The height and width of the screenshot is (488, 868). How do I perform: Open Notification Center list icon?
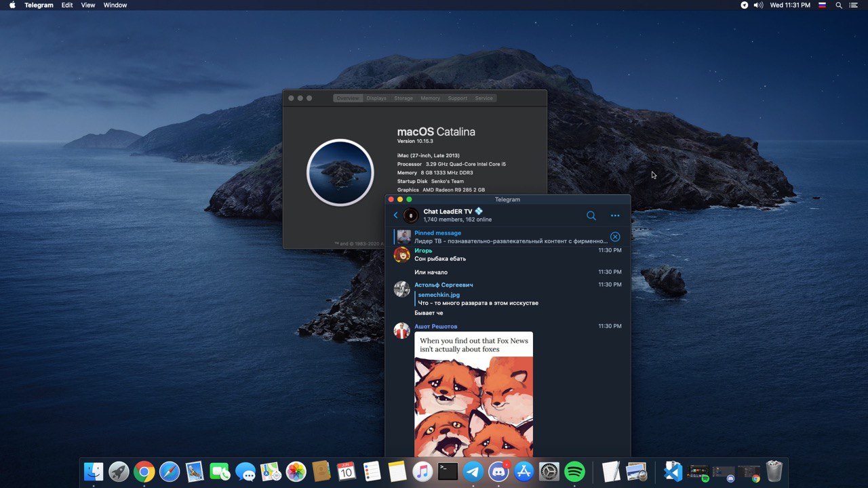854,5
